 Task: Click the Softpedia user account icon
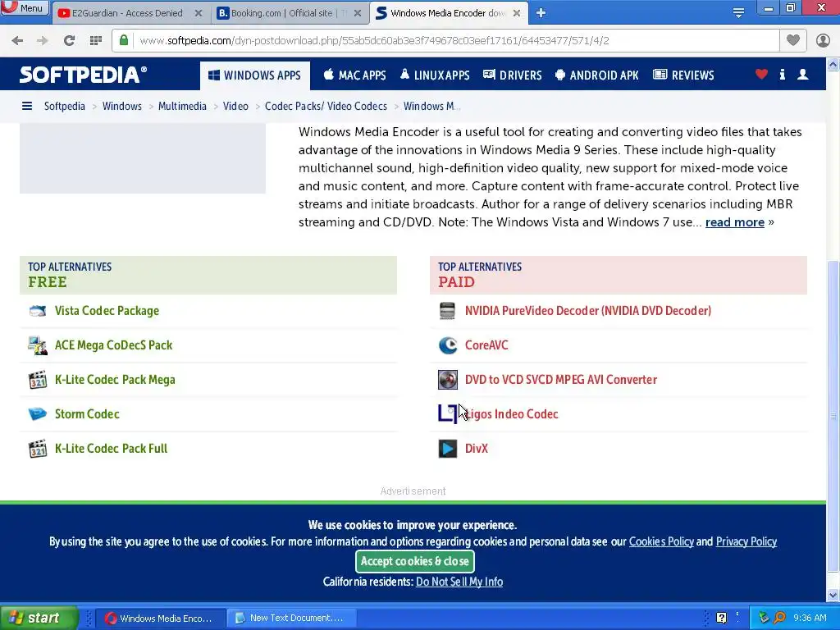pos(802,75)
